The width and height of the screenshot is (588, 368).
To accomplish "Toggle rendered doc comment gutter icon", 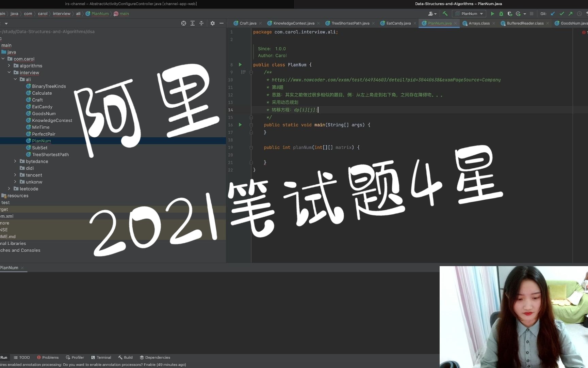I will (243, 72).
